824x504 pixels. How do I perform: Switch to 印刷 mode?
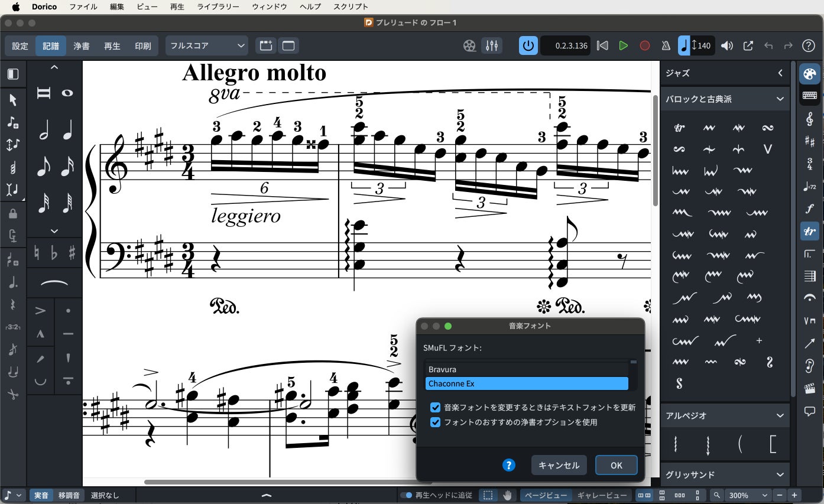point(143,45)
